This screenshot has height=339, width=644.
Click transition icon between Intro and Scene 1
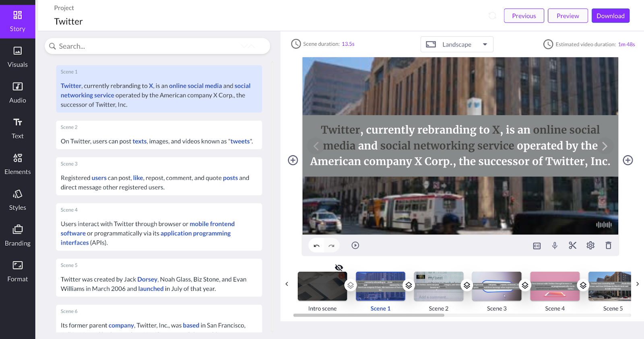(351, 285)
